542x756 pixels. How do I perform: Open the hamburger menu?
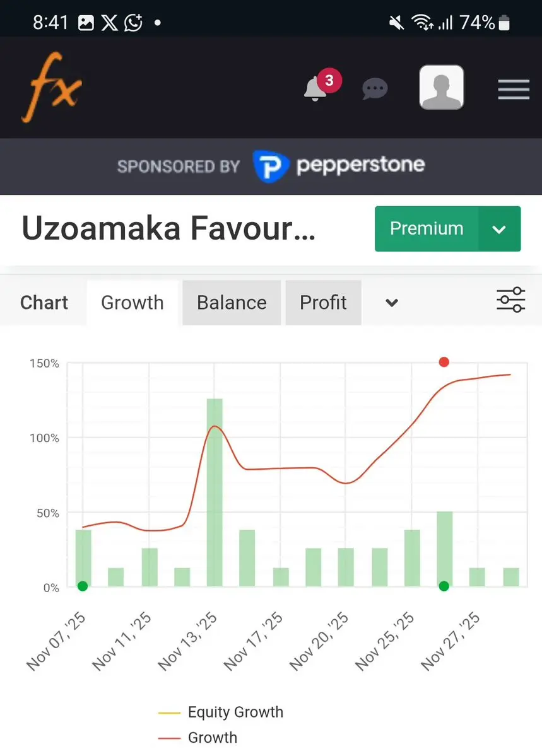tap(514, 89)
